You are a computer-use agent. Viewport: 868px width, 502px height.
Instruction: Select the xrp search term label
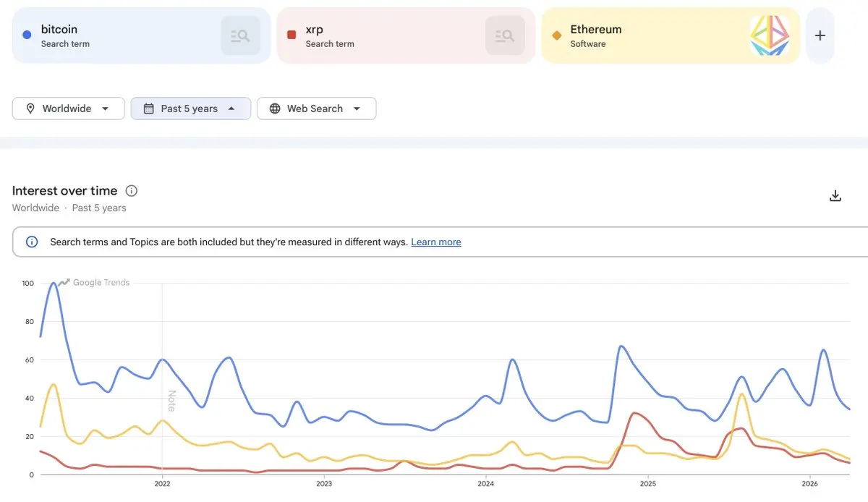(314, 30)
